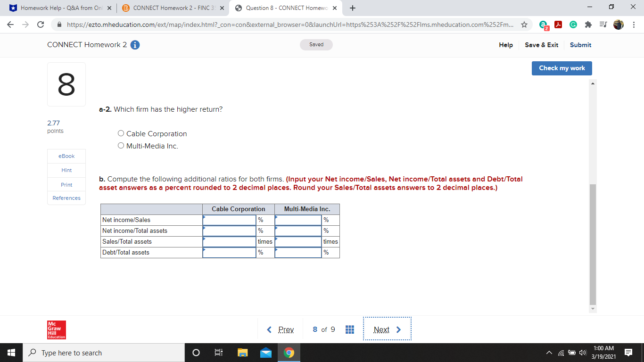The width and height of the screenshot is (644, 362).
Task: Click the Wi-Fi network tray icon
Action: pyautogui.click(x=561, y=353)
